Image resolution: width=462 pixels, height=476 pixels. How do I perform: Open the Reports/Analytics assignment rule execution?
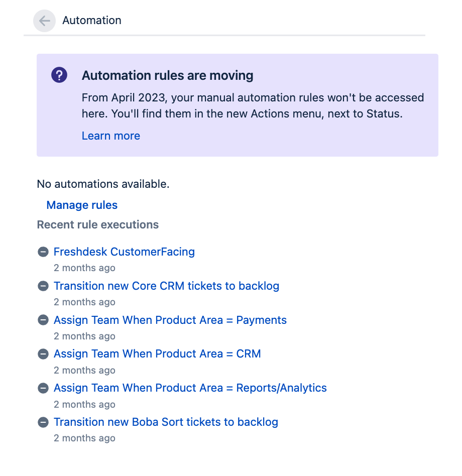pos(190,388)
